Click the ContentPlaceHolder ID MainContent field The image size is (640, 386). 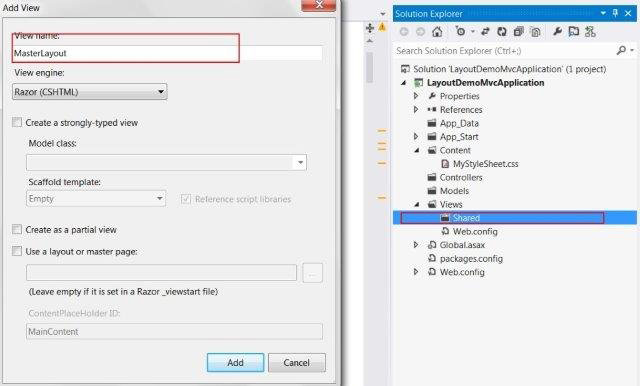[x=174, y=331]
